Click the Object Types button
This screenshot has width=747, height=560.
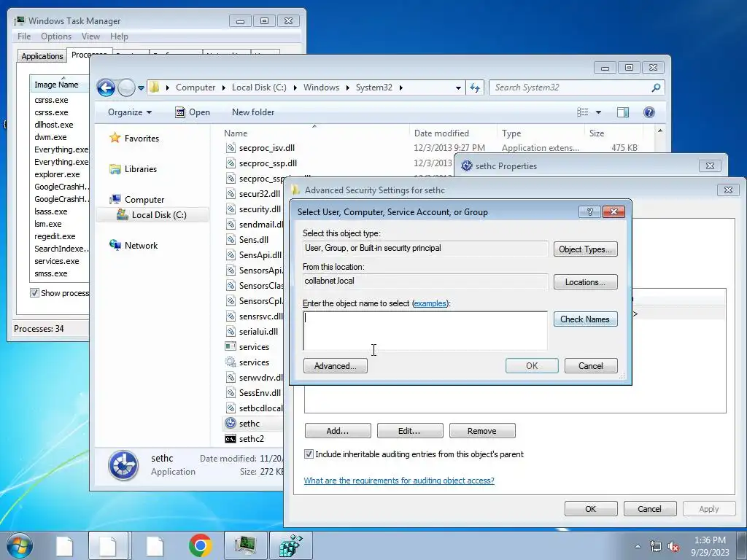click(585, 249)
